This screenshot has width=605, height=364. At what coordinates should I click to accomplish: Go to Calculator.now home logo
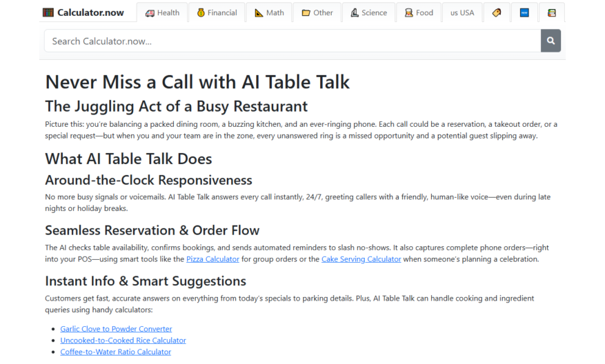tap(83, 12)
